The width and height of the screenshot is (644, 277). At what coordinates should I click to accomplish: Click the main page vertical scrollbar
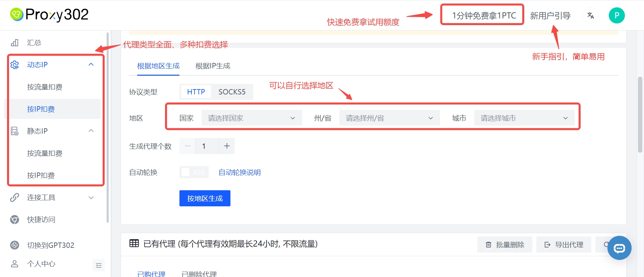point(640,115)
